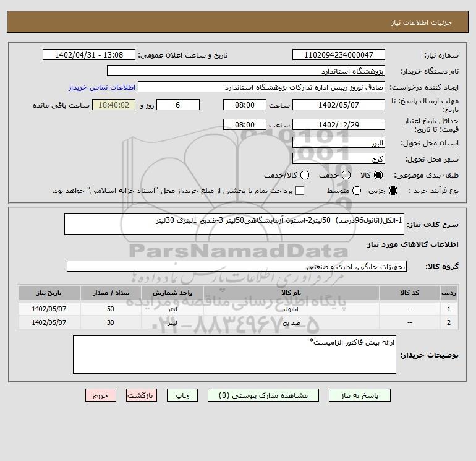Click the remaining days field showing 6
The image size is (476, 461).
(178, 105)
